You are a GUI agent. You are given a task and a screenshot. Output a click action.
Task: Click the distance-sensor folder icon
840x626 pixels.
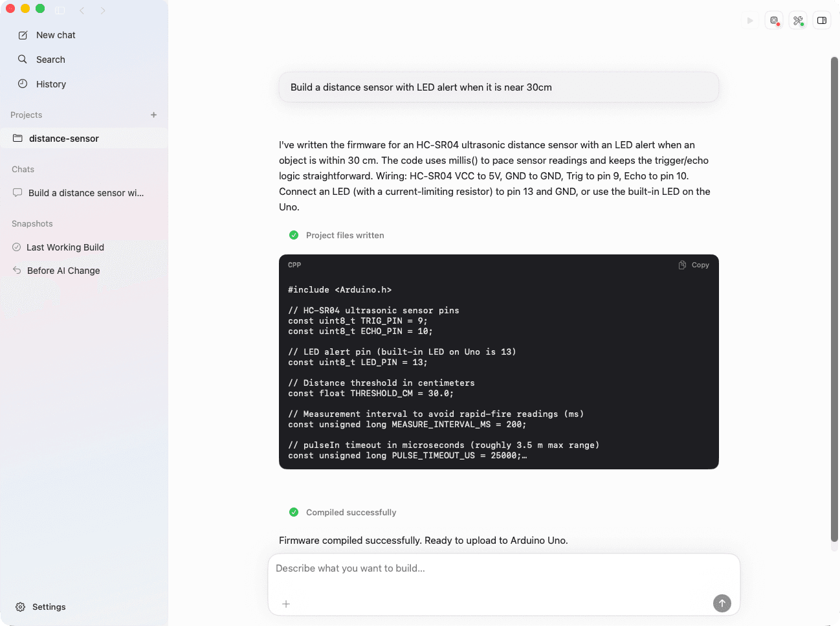click(x=17, y=139)
